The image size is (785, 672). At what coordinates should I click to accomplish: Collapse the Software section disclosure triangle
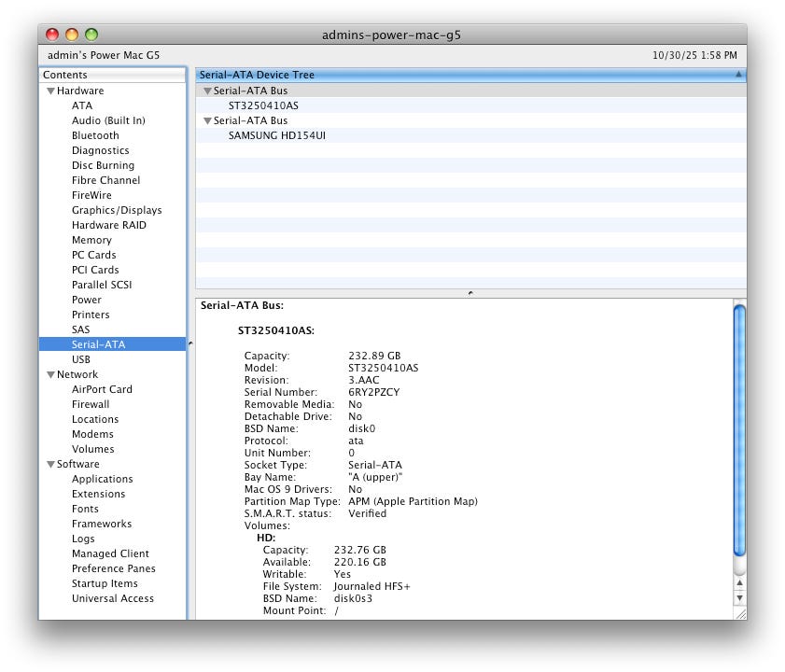click(x=50, y=465)
